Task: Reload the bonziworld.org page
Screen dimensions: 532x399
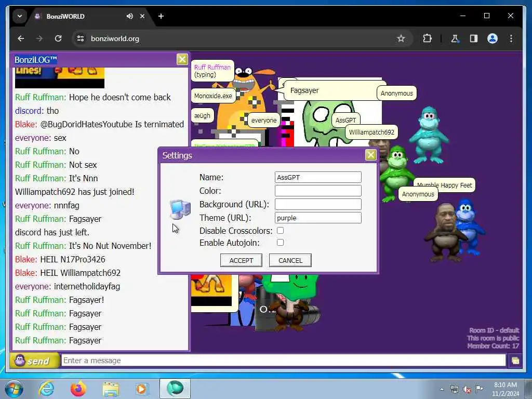Action: (x=58, y=38)
